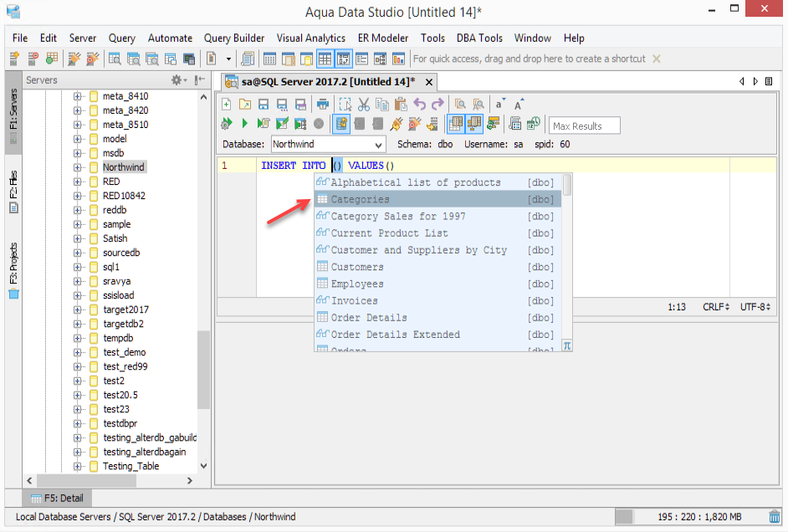788x532 pixels.
Task: Open the DBA Tools menu
Action: (479, 38)
